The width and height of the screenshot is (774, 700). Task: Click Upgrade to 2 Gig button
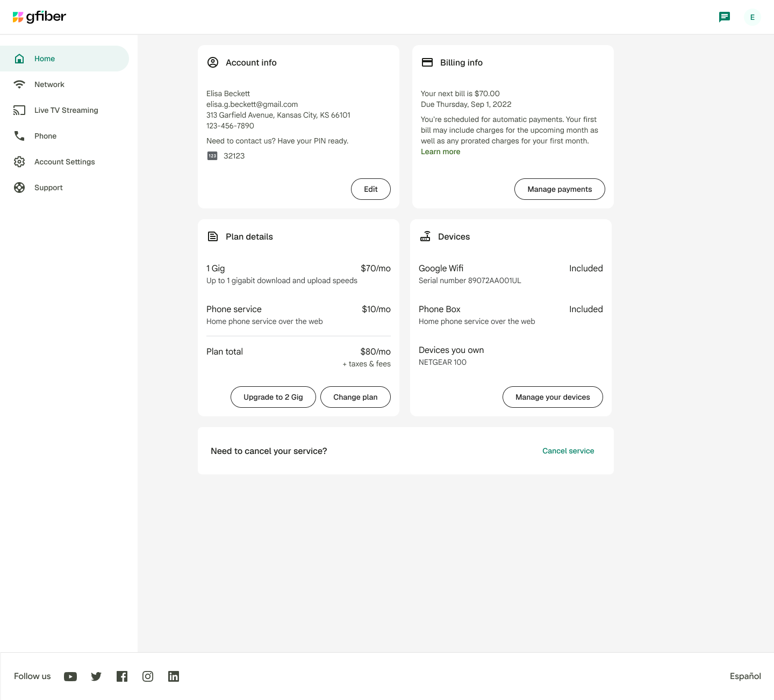tap(273, 397)
